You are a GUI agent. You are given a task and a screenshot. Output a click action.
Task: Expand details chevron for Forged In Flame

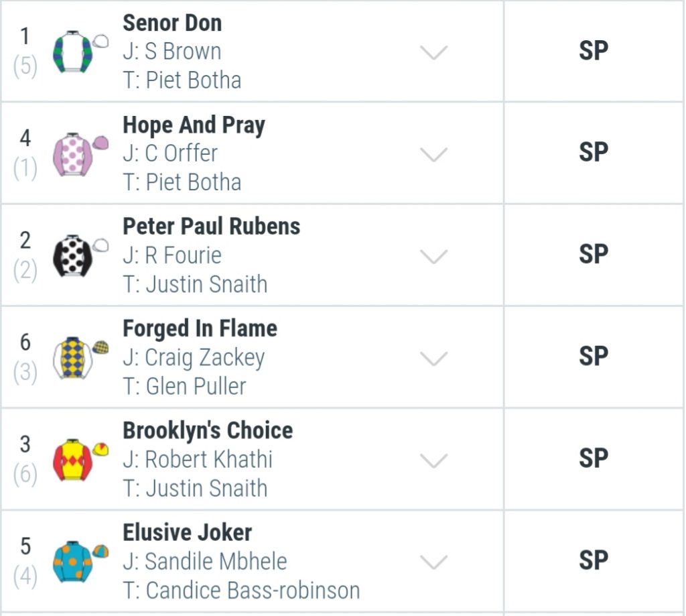pyautogui.click(x=433, y=358)
